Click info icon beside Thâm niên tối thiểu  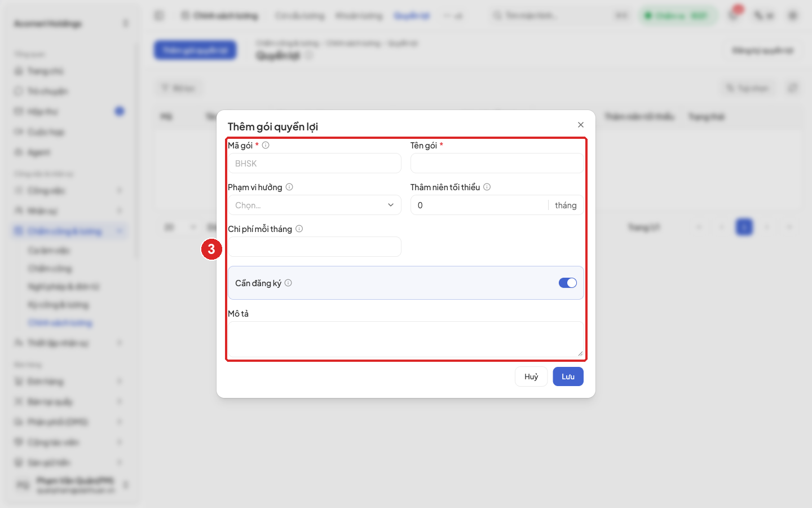487,187
